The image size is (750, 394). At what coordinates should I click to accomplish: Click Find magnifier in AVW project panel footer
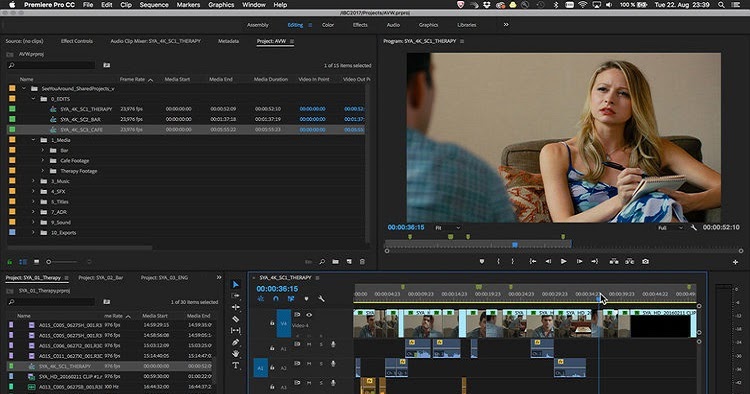pos(322,262)
